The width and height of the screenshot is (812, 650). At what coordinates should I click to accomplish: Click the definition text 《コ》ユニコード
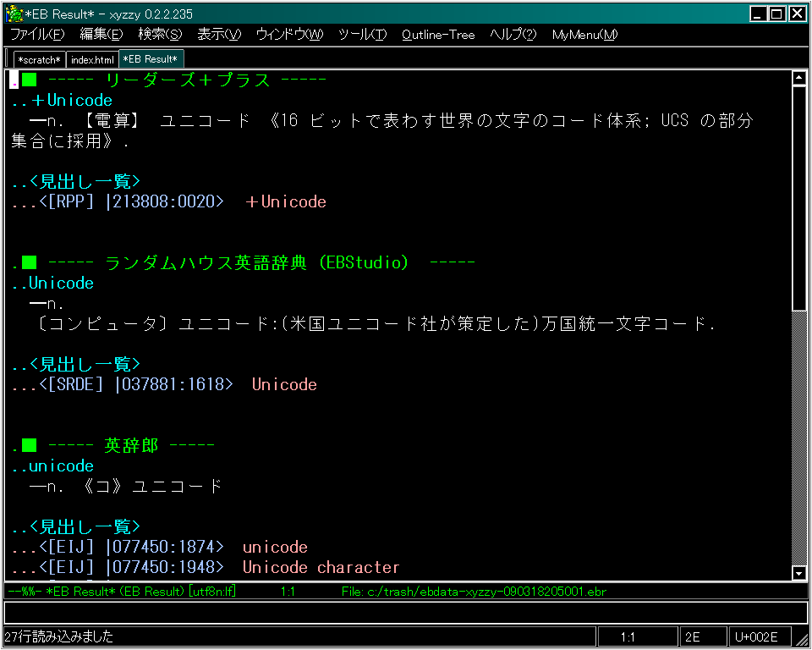click(x=152, y=486)
